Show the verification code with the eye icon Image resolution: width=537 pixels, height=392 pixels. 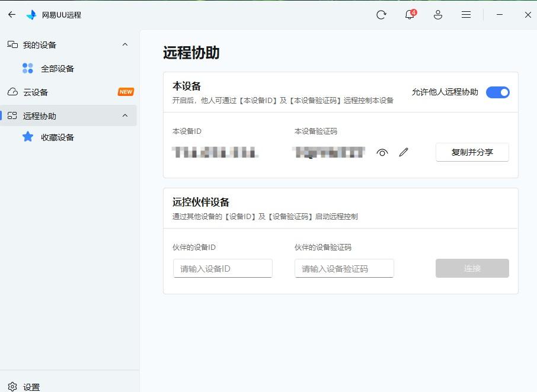coord(382,152)
